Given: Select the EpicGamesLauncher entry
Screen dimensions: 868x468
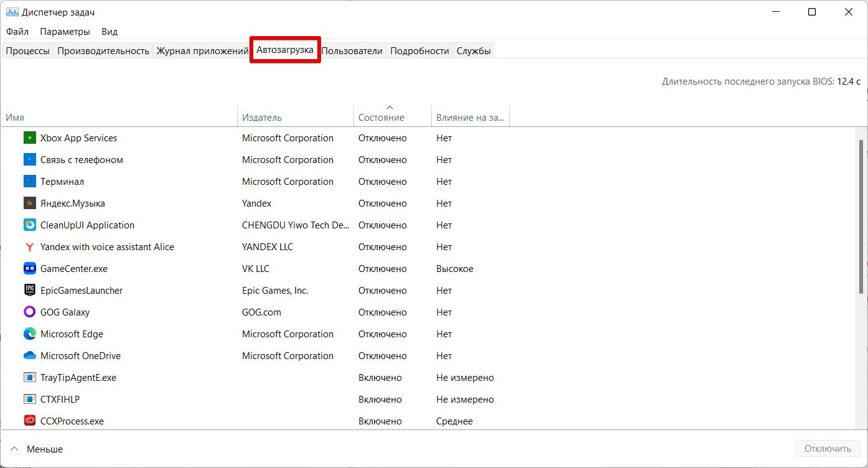Looking at the screenshot, I should 82,291.
